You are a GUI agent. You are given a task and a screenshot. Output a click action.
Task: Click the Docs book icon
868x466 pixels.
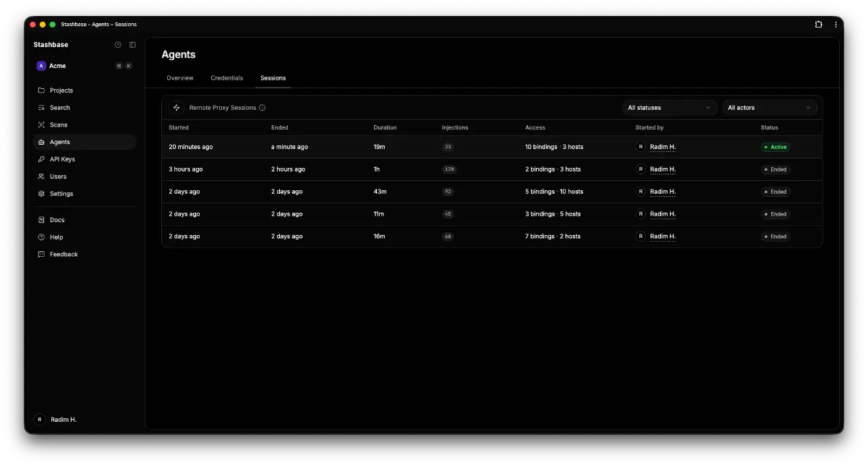pos(41,220)
